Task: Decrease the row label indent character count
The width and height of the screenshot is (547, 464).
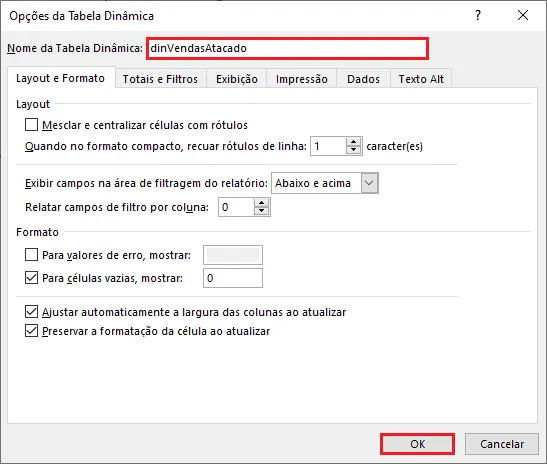Action: [x=354, y=150]
